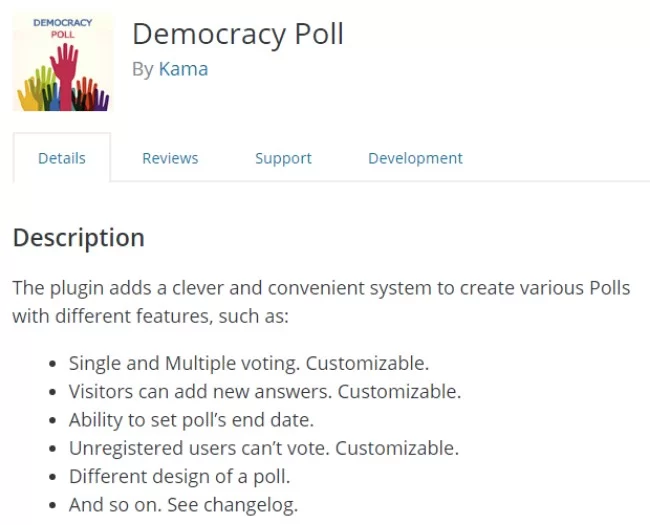
Task: Click the Democracy Poll page title
Action: (238, 34)
